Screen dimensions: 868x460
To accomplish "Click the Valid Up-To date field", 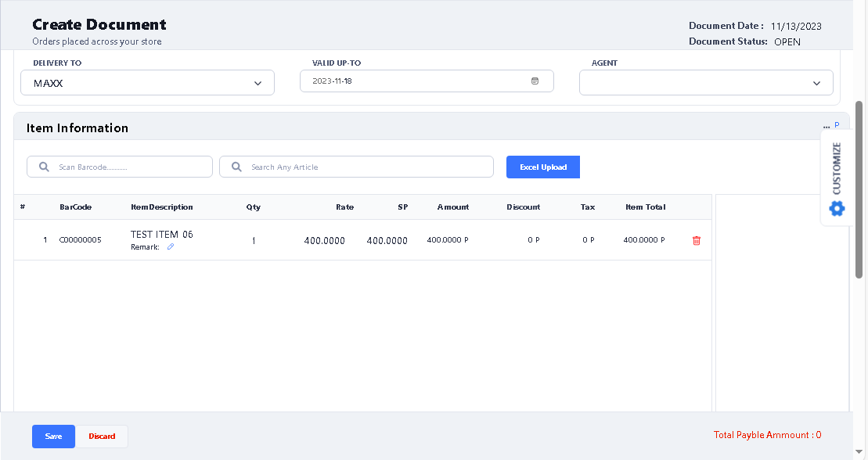I will pos(427,81).
